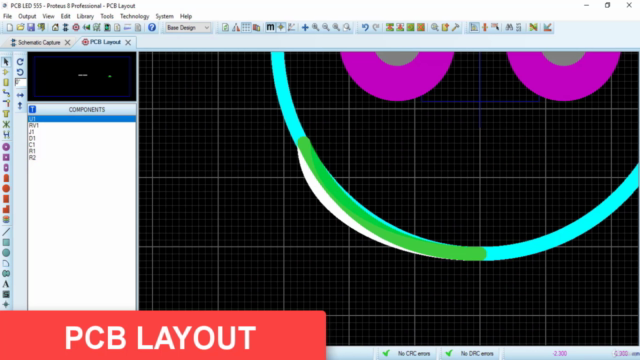This screenshot has width=640, height=360.
Task: Open the File menu
Action: click(7, 16)
